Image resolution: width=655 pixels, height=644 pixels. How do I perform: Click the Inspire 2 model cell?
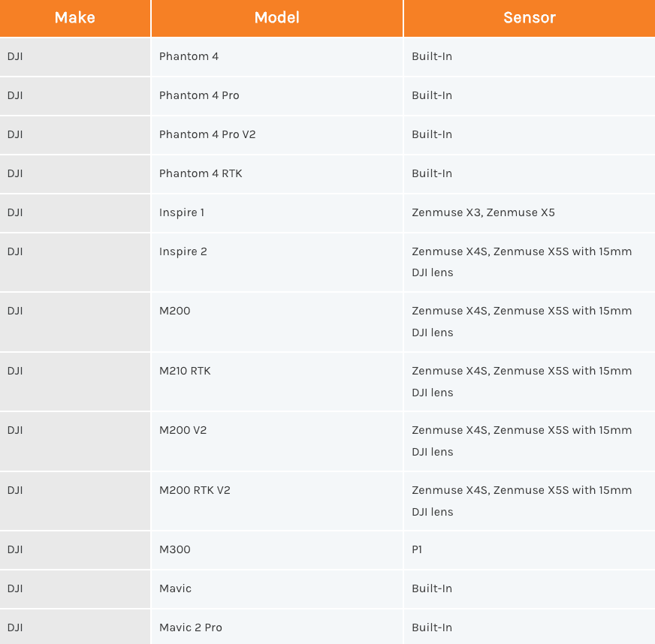(x=277, y=262)
